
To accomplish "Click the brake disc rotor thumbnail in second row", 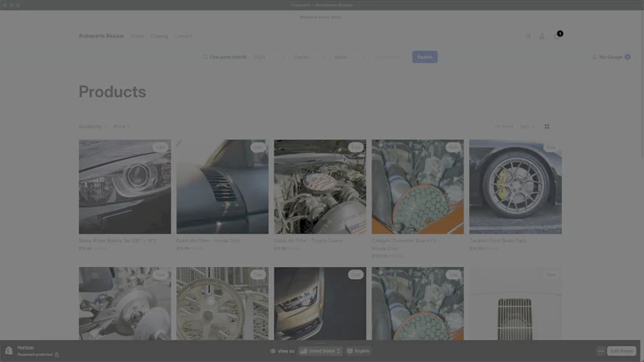I will [x=125, y=304].
